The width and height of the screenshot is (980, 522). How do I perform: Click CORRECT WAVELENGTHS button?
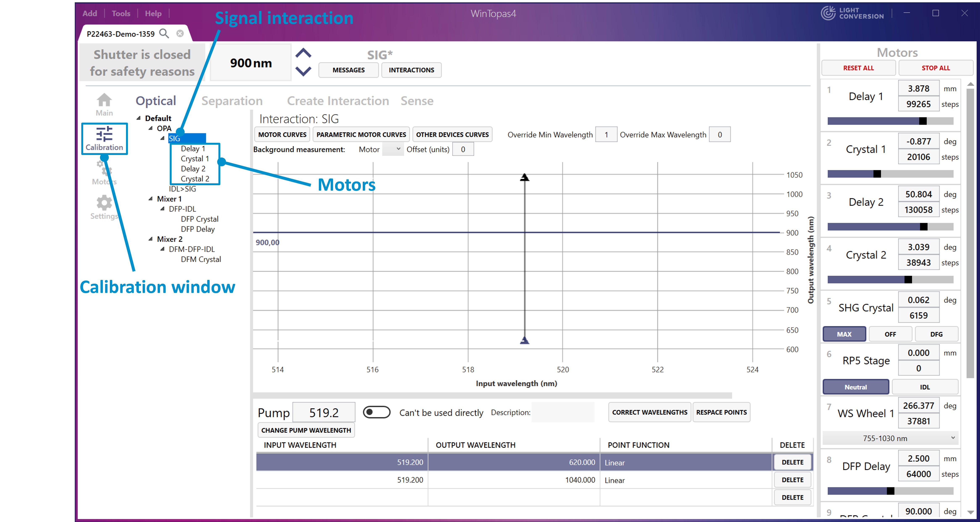[649, 412]
